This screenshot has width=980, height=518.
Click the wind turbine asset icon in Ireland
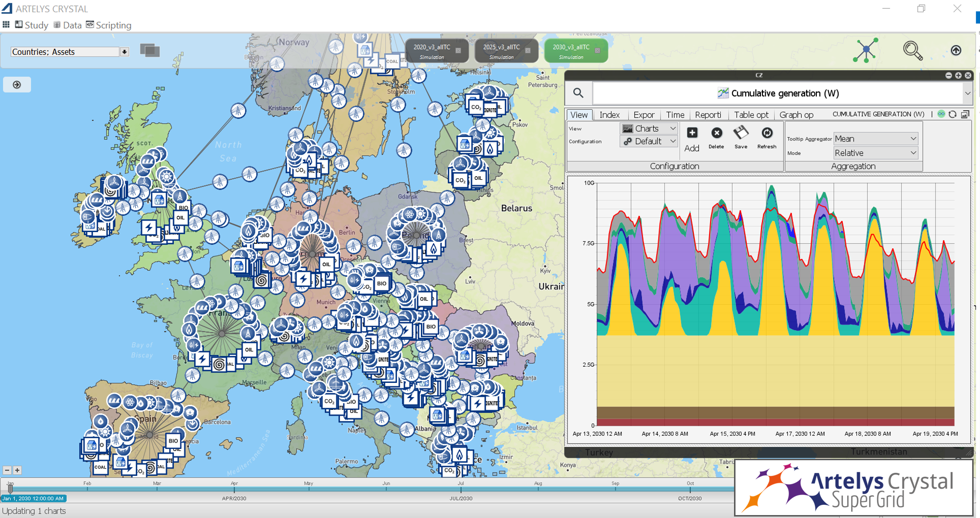click(114, 183)
